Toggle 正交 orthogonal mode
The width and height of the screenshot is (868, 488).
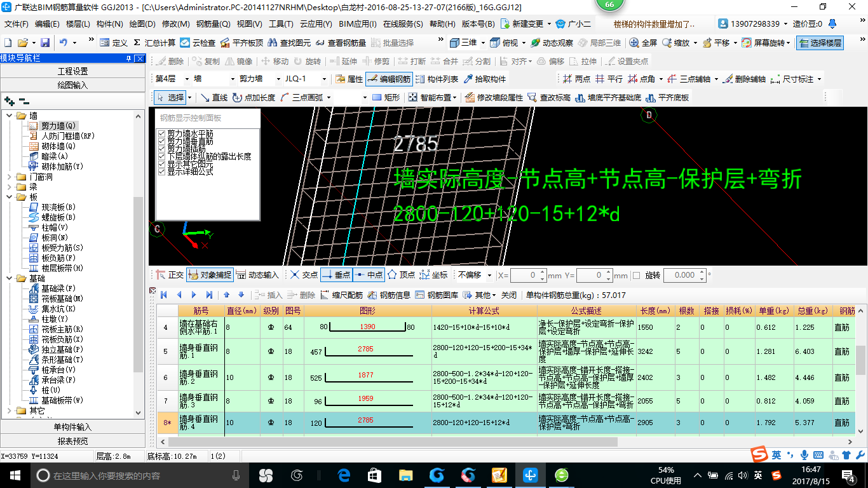(x=170, y=275)
